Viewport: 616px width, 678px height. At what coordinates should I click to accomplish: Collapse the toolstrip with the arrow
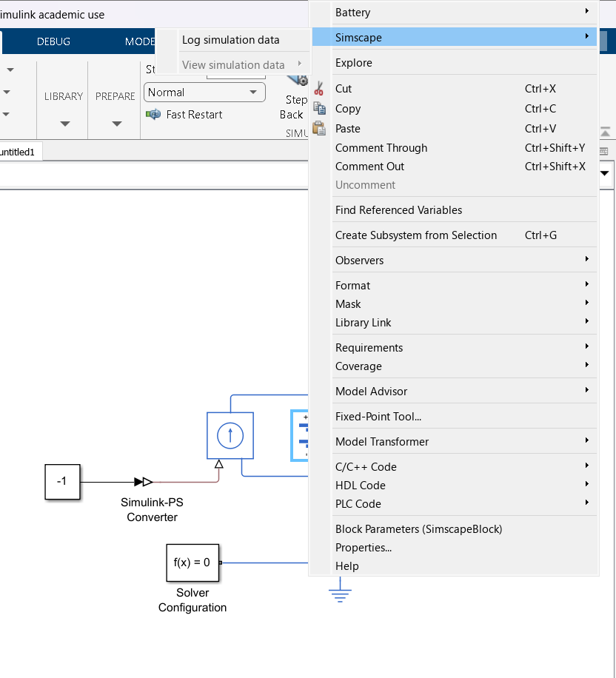605,132
